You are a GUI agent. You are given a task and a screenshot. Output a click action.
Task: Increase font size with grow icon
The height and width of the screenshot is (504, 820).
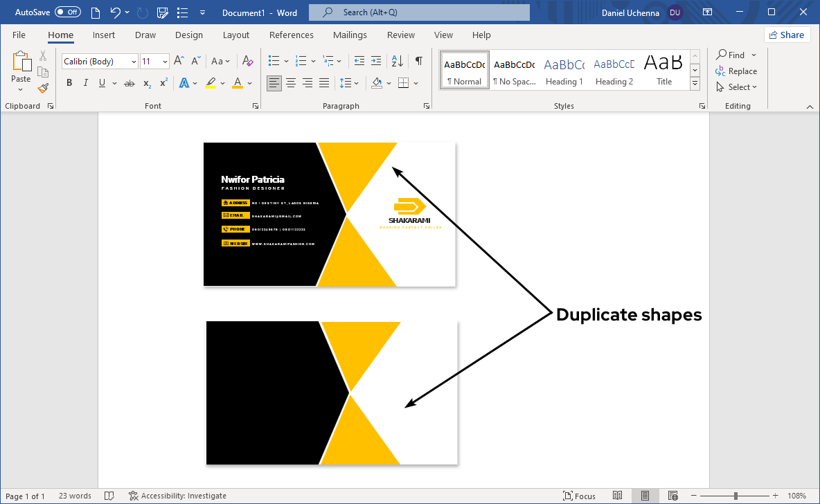click(x=179, y=61)
